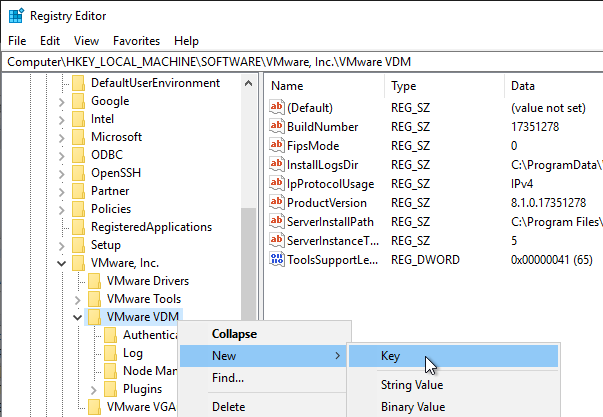
Task: Click the Type column header
Action: 444,86
